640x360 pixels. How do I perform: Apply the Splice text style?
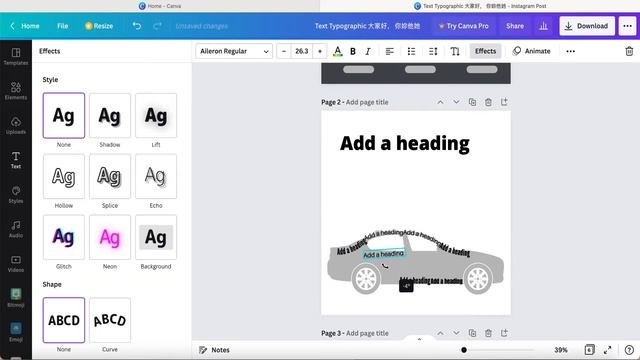pyautogui.click(x=110, y=176)
